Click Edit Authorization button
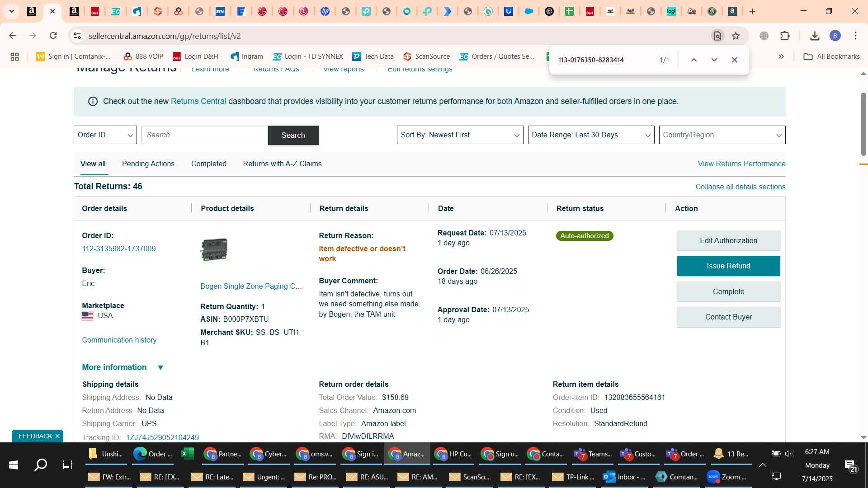The image size is (868, 488). pos(728,240)
